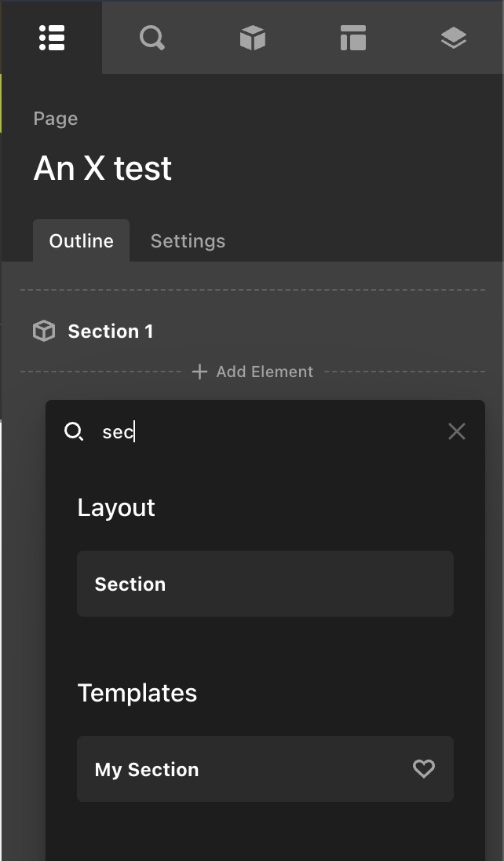Choose the Section layout element
The height and width of the screenshot is (861, 504).
tap(265, 584)
